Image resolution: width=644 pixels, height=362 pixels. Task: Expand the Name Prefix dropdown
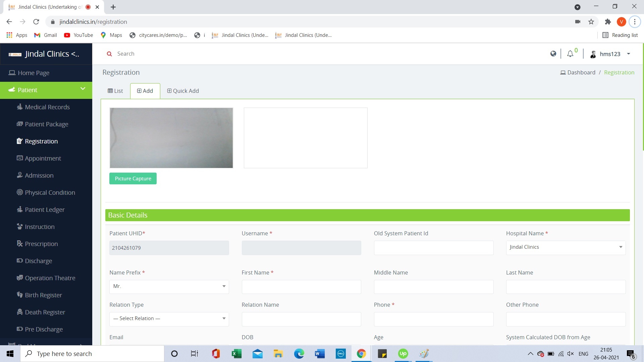(x=169, y=287)
